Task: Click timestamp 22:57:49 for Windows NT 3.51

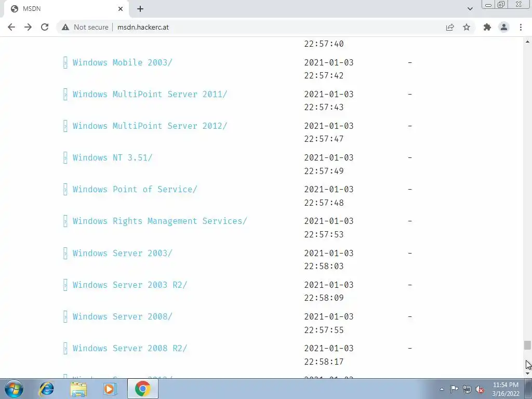Action: tap(324, 171)
